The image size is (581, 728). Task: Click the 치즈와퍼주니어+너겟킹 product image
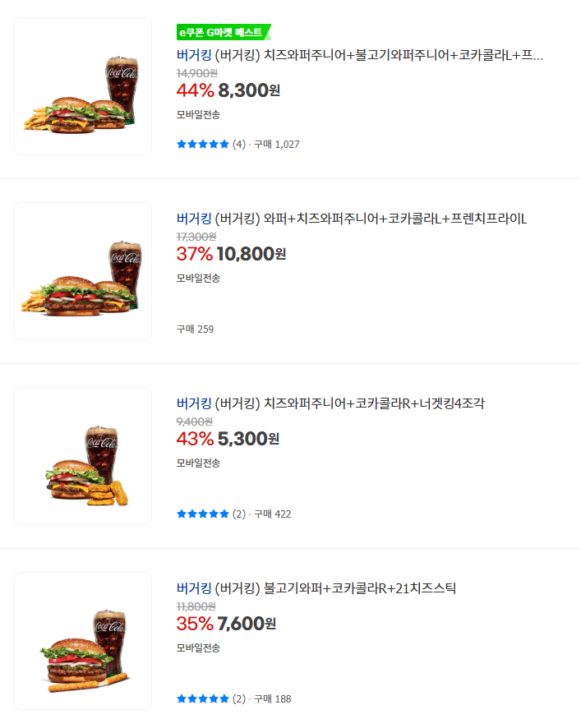(81, 454)
